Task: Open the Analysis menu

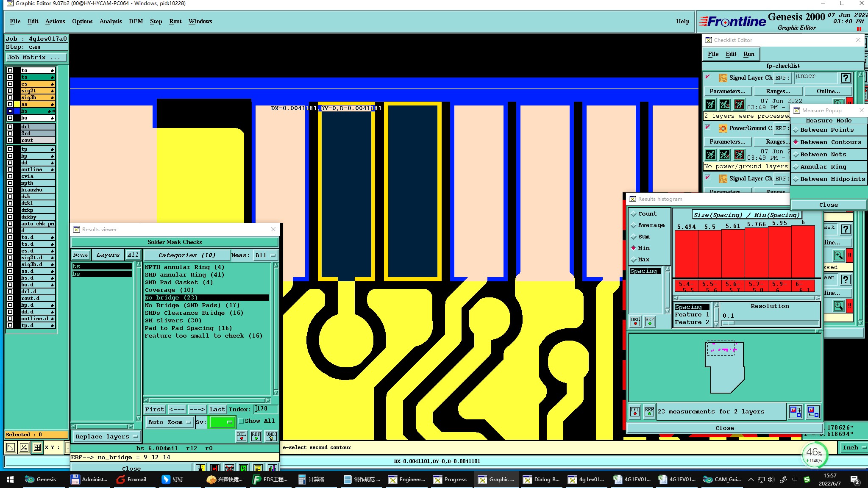Action: [111, 21]
